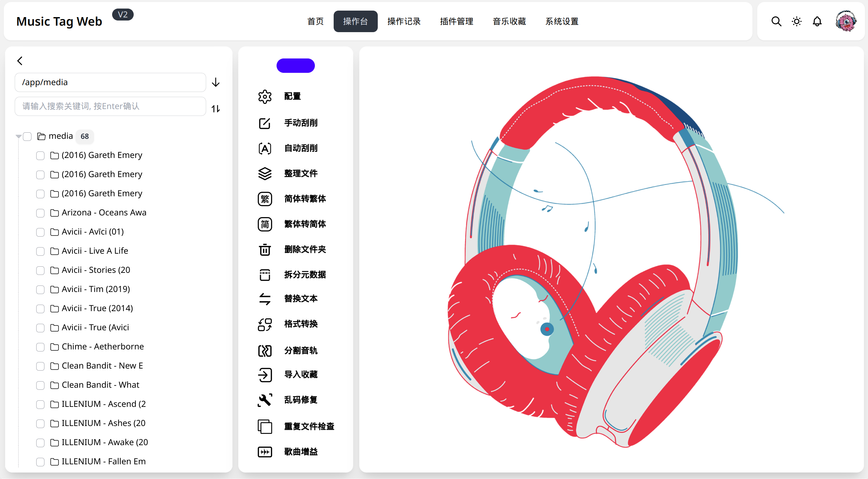Viewport: 868px width, 479px height.
Task: Click the 歌曲增益 gain icon
Action: tap(265, 452)
